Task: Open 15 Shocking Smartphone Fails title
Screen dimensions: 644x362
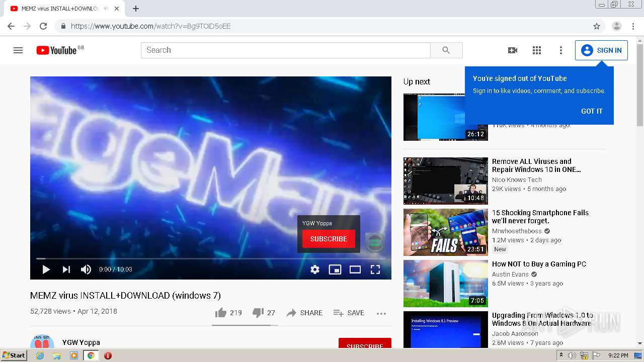Action: 540,217
